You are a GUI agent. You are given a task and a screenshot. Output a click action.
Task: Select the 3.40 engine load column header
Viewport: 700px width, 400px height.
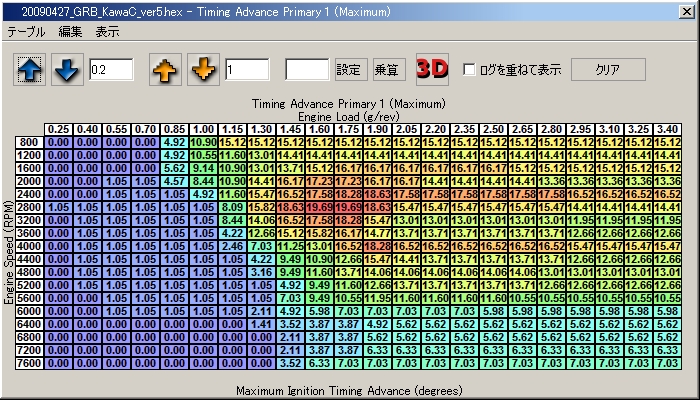pyautogui.click(x=667, y=129)
